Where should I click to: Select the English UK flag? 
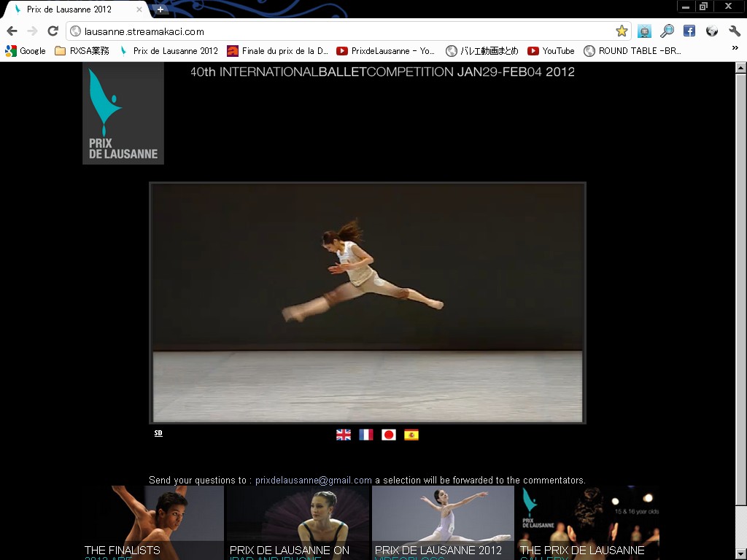(344, 435)
